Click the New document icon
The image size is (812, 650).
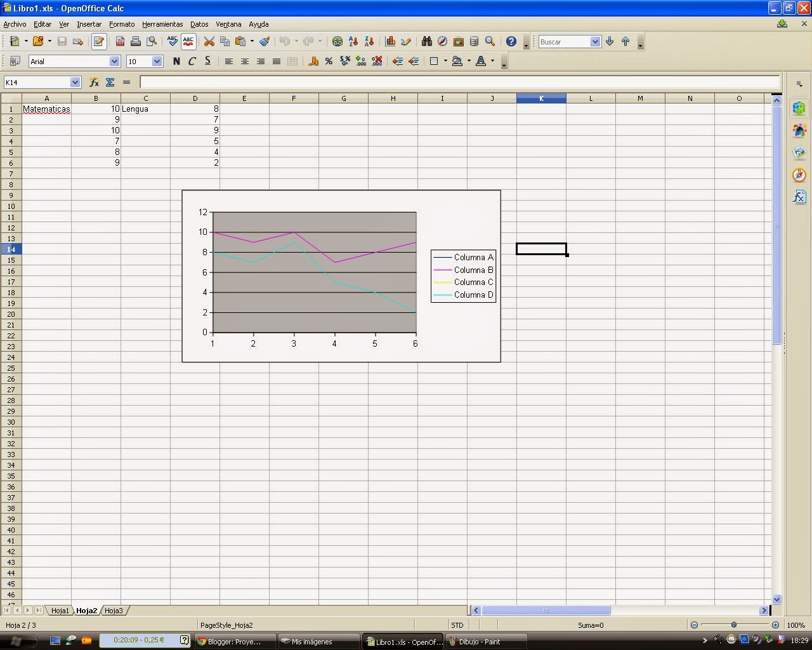(x=15, y=41)
